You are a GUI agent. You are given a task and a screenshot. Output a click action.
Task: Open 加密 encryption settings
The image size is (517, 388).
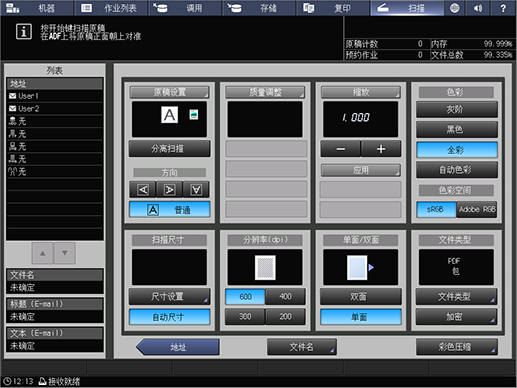point(456,317)
